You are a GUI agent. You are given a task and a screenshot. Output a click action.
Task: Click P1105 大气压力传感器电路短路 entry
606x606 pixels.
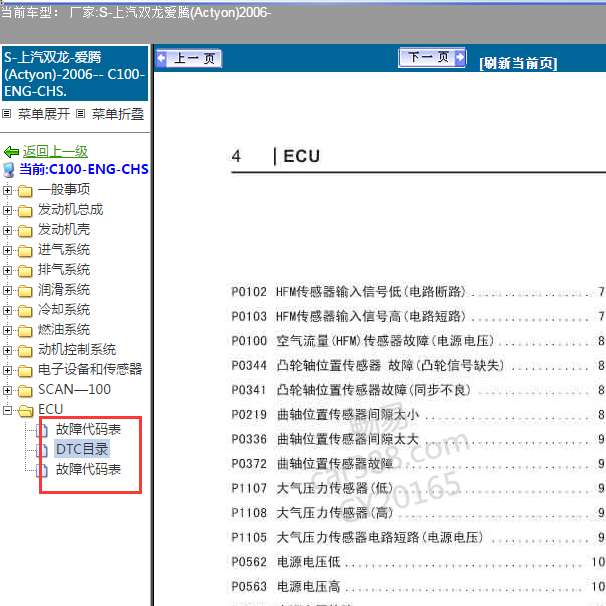coord(417,538)
